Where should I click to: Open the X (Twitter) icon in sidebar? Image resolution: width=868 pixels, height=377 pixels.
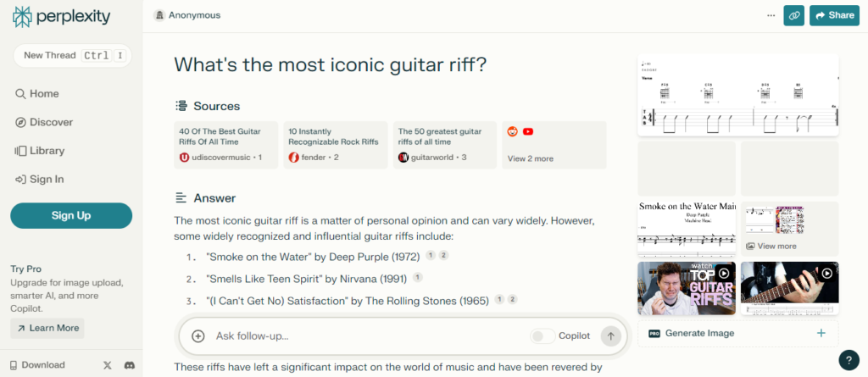[107, 365]
